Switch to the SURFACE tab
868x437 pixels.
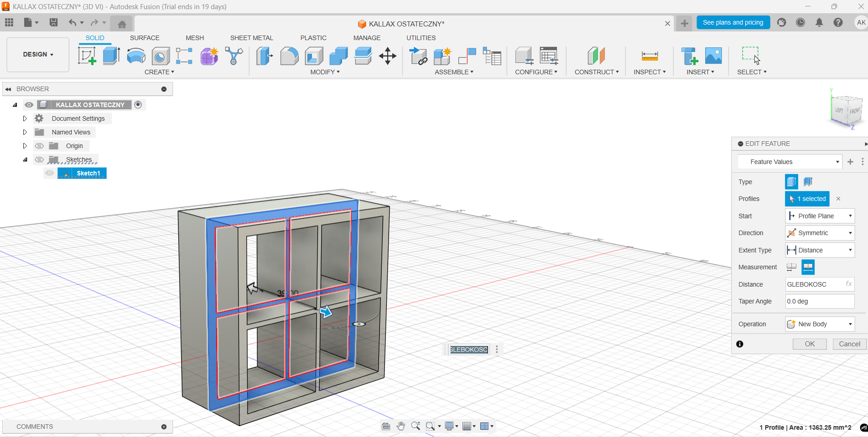[x=145, y=38]
